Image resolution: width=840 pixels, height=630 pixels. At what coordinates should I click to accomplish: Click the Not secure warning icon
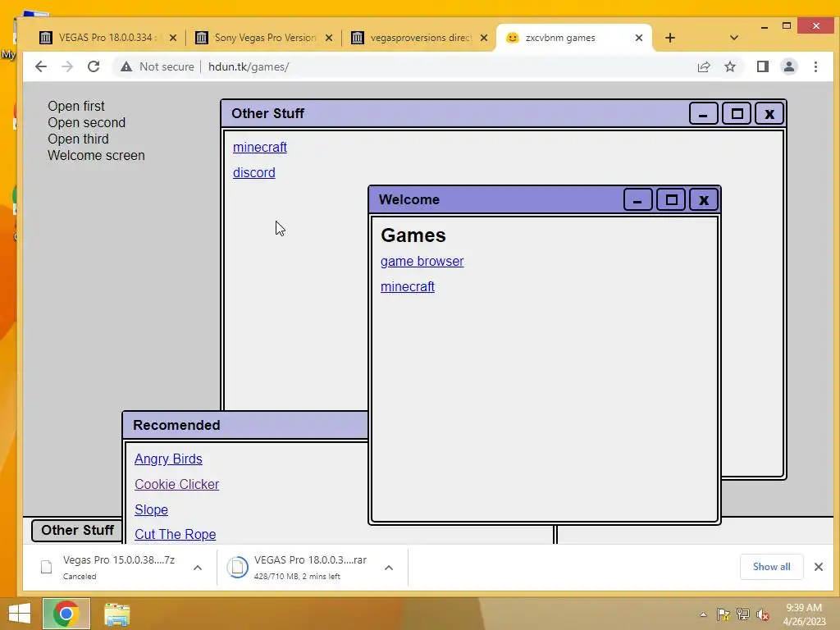[126, 66]
